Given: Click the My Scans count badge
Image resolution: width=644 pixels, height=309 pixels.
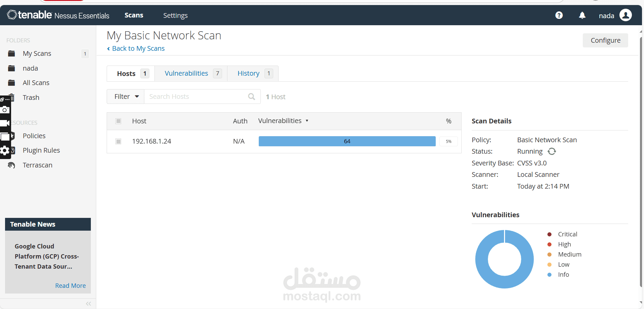Looking at the screenshot, I should (85, 54).
